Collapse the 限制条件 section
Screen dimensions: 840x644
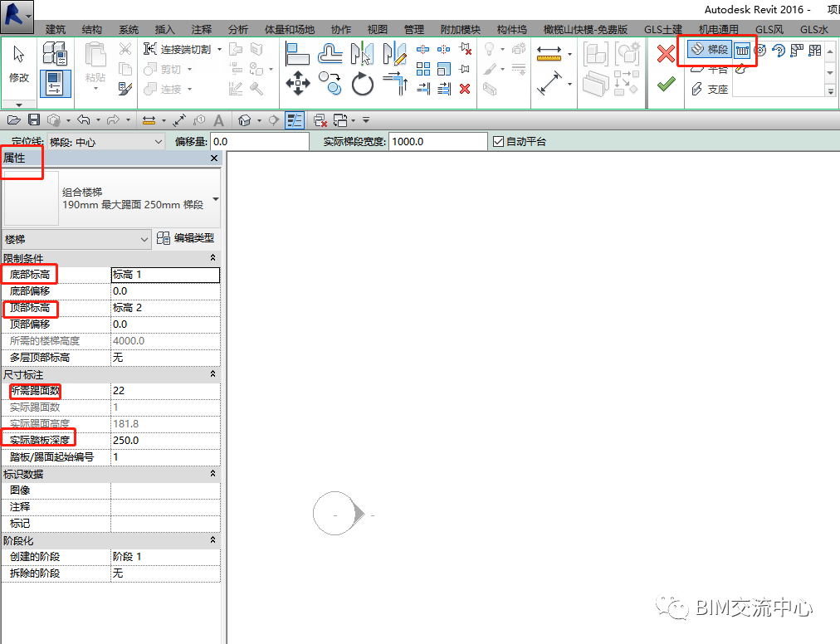click(212, 258)
